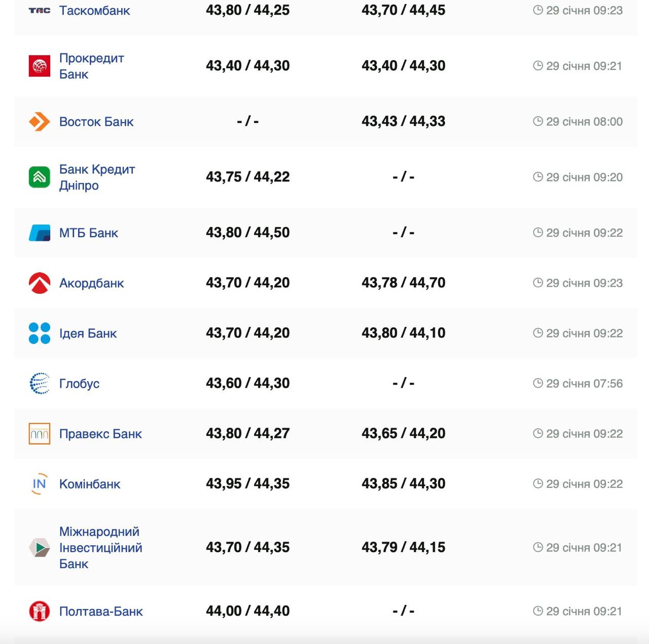Viewport: 649px width, 644px height.
Task: Click the Комінбанк IN logo
Action: [40, 484]
